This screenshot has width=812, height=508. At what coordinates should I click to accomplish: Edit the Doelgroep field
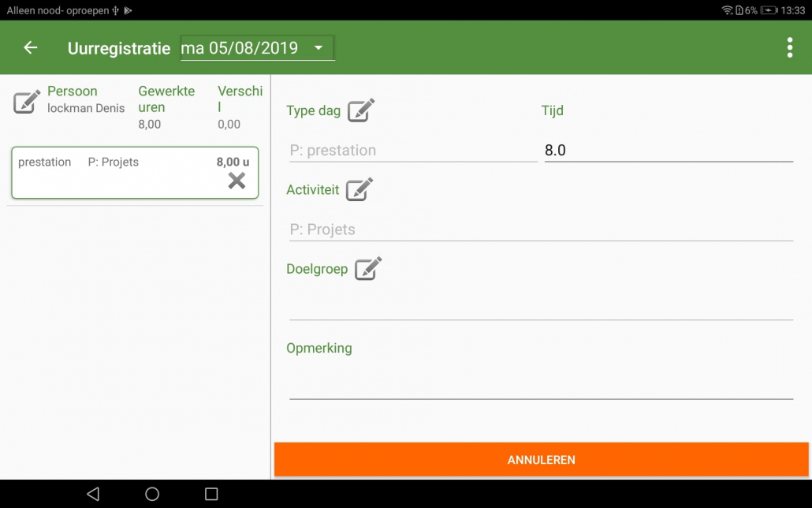point(368,268)
